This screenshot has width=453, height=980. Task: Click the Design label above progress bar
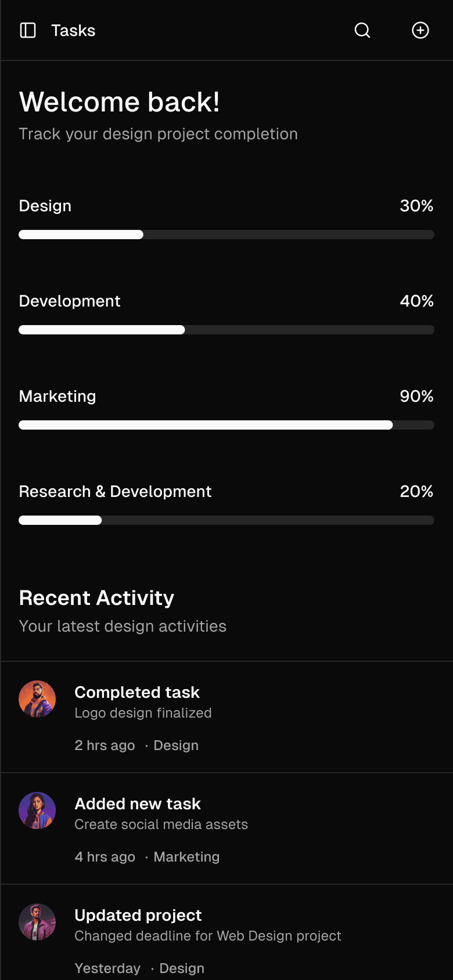[x=45, y=206]
